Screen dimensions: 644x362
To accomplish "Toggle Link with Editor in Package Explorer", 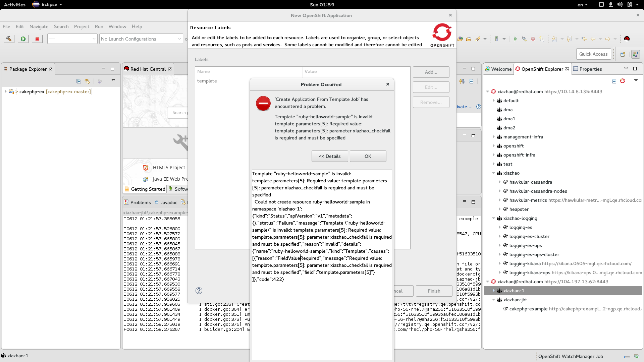I will (87, 81).
